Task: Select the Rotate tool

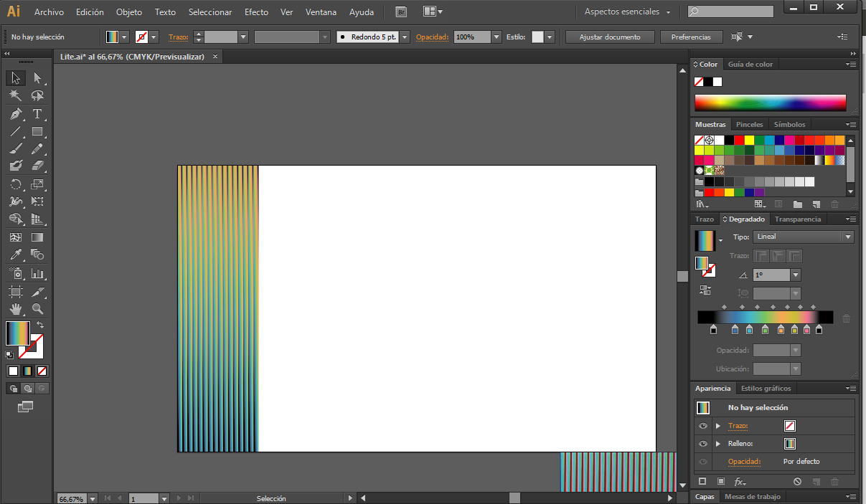Action: tap(16, 184)
